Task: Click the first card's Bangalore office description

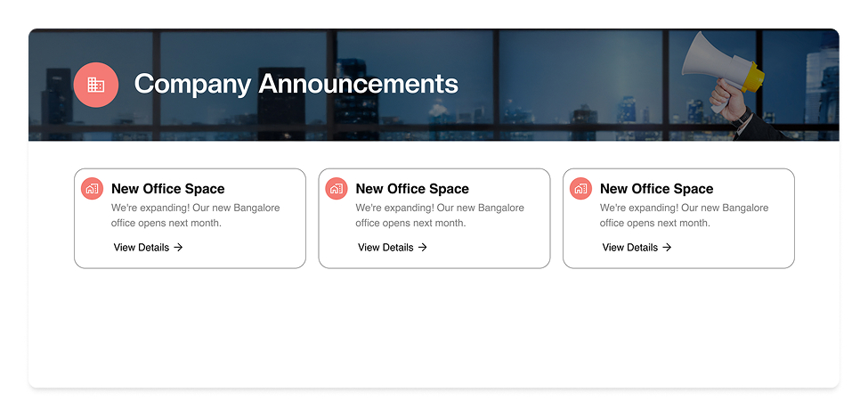Action: tap(195, 216)
